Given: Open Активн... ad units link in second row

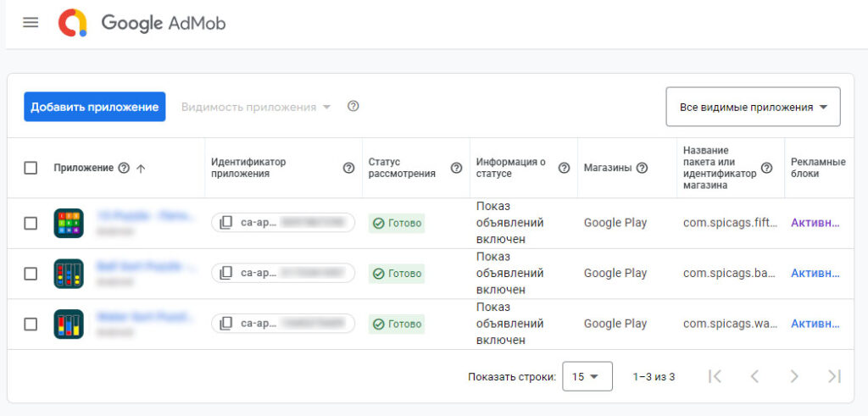Looking at the screenshot, I should click(815, 273).
